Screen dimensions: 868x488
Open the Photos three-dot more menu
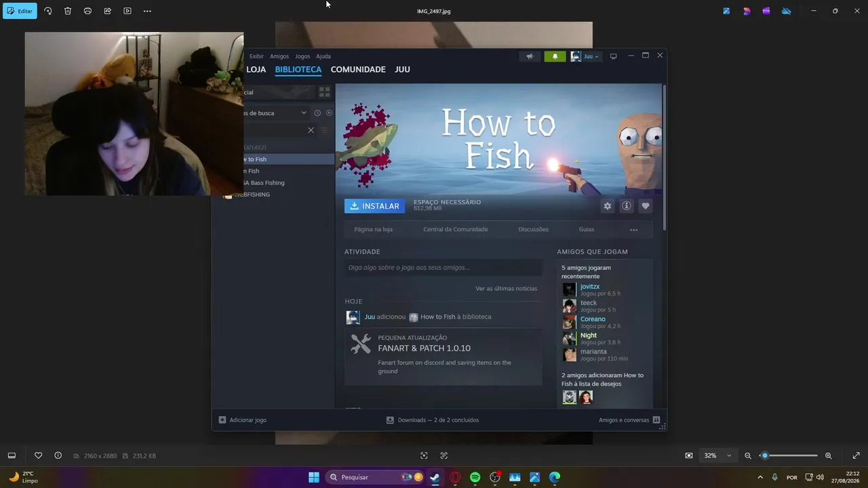[x=147, y=11]
